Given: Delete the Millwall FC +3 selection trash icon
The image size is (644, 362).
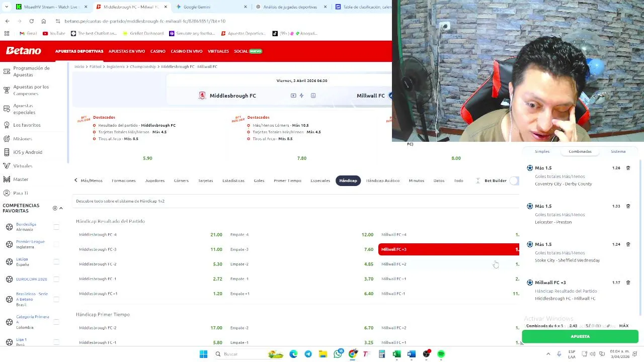Looking at the screenshot, I should 628,283.
